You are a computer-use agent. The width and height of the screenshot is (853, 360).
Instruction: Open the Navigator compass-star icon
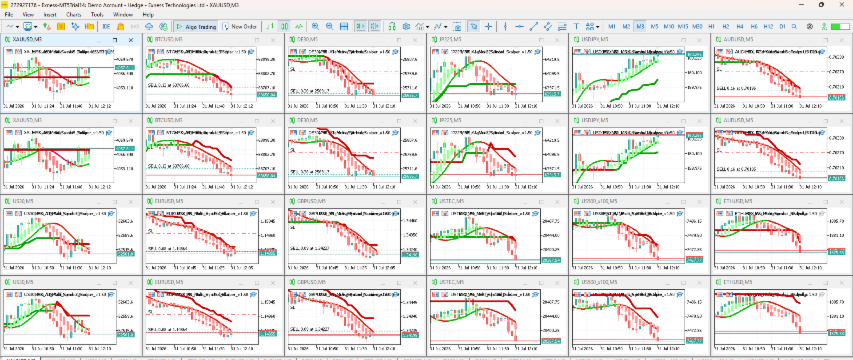pyautogui.click(x=75, y=26)
